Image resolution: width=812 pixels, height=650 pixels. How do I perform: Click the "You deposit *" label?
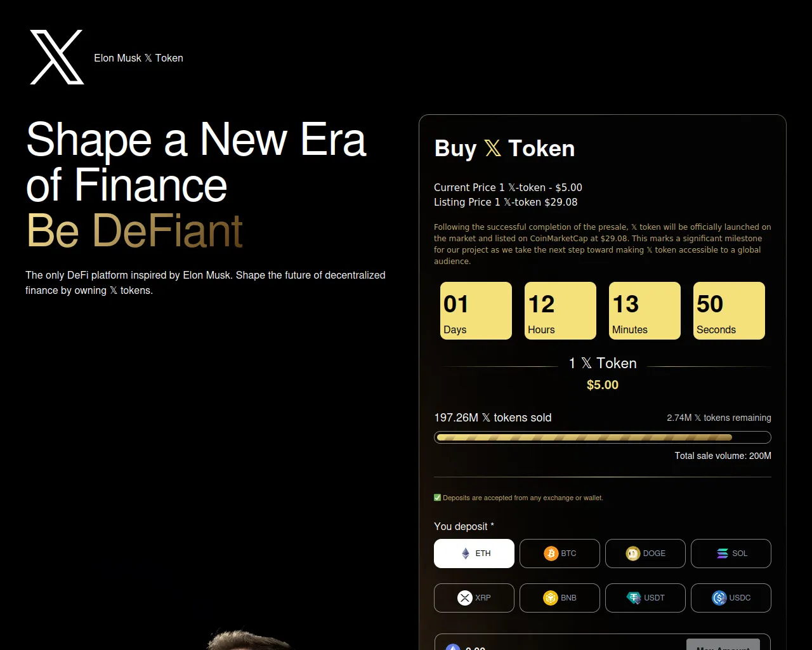point(464,526)
